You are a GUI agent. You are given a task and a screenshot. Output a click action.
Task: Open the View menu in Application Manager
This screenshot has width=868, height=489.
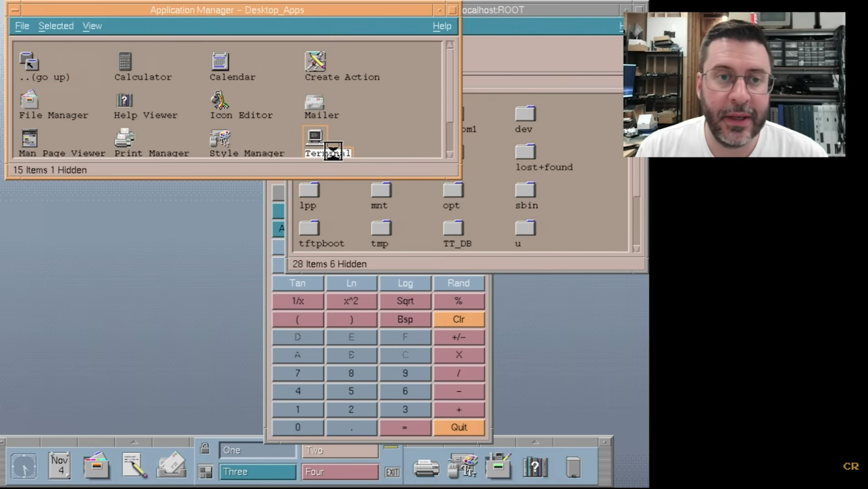point(92,26)
